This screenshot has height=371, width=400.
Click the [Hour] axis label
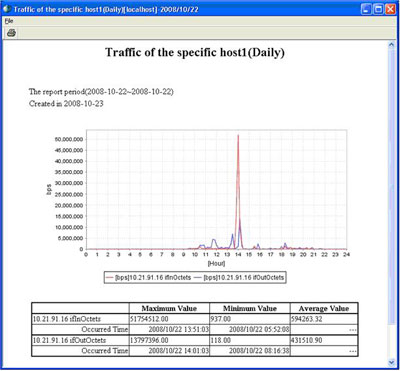[216, 264]
